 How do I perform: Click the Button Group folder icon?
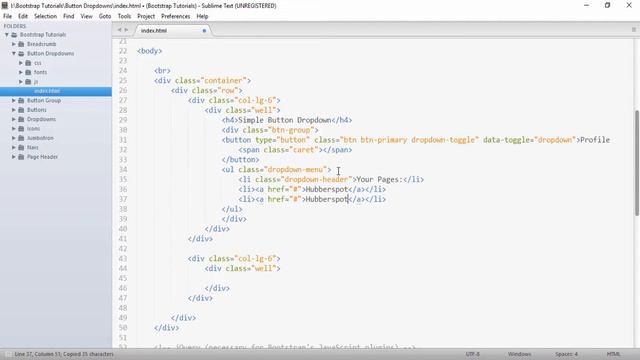pyautogui.click(x=21, y=100)
